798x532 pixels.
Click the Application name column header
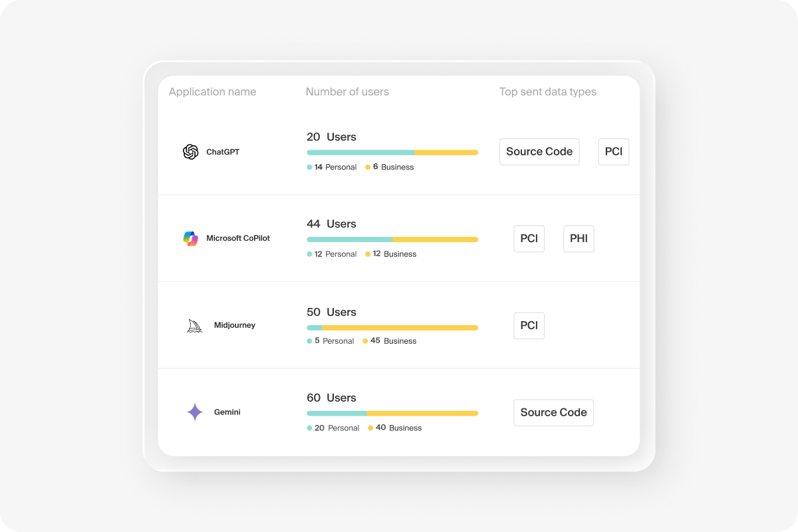pos(213,92)
